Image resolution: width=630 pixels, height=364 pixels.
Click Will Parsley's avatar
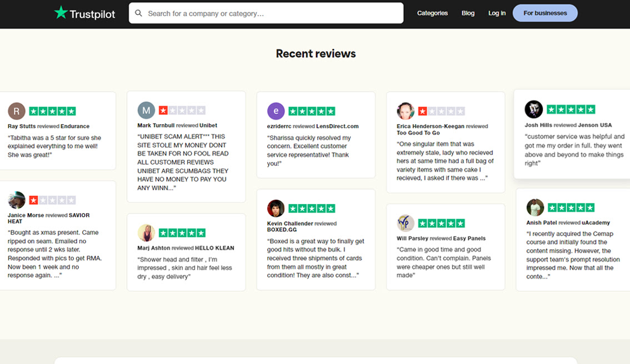tap(406, 223)
